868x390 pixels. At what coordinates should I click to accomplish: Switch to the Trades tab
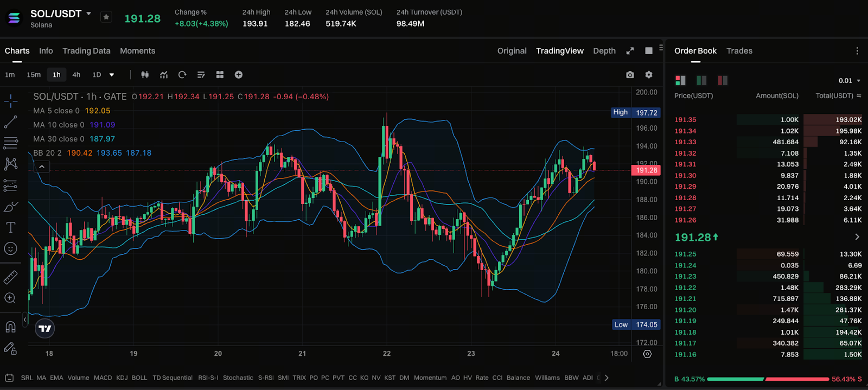click(x=739, y=51)
